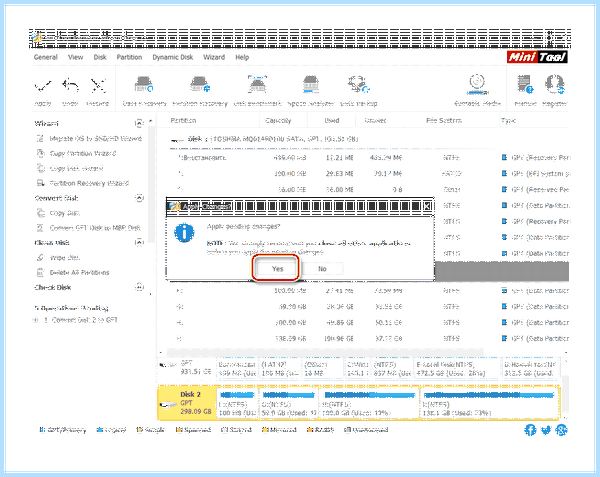This screenshot has height=477, width=600.
Task: Click the Disk 2 drive icon
Action: pyautogui.click(x=168, y=404)
